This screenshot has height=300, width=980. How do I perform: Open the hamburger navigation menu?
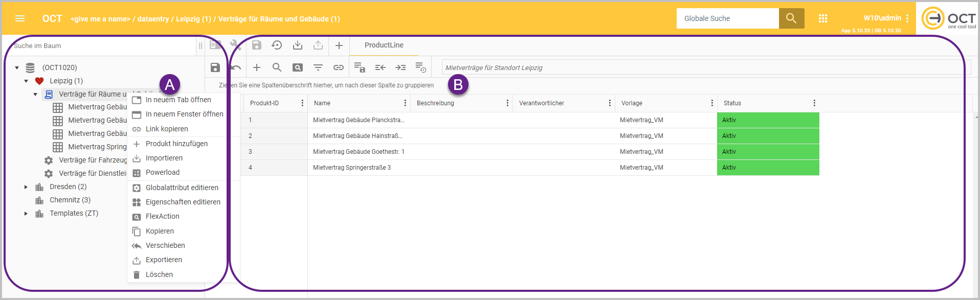pos(20,18)
